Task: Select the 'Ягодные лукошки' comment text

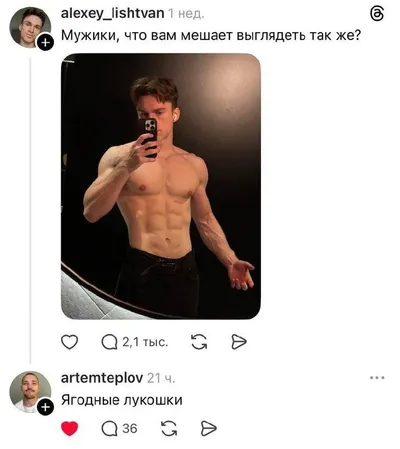Action: pyautogui.click(x=122, y=400)
